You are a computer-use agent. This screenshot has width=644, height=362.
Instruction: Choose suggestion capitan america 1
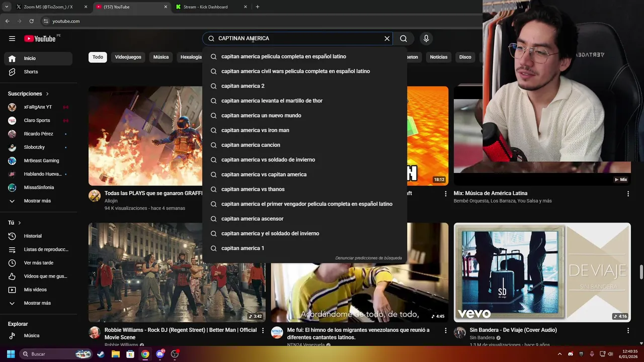coord(304,248)
